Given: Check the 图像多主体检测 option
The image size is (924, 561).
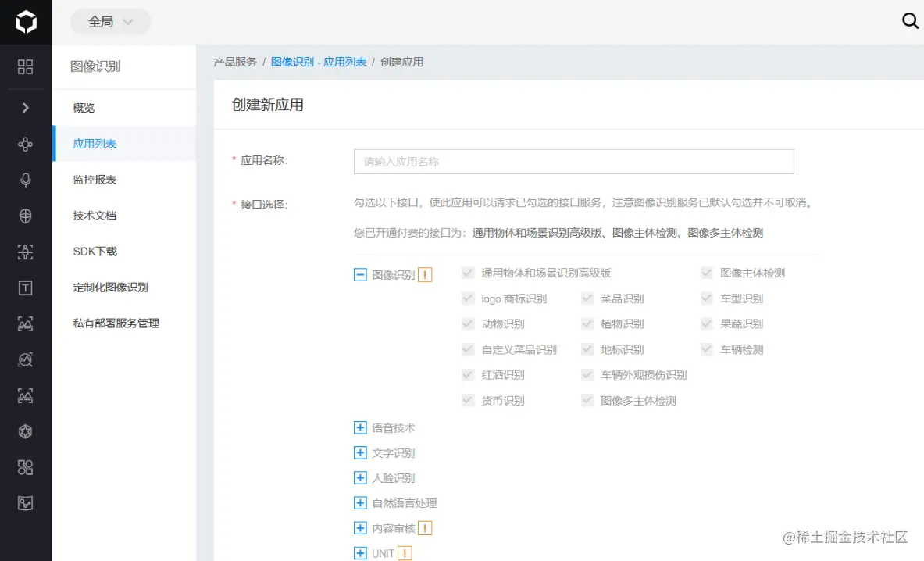Looking at the screenshot, I should 587,400.
